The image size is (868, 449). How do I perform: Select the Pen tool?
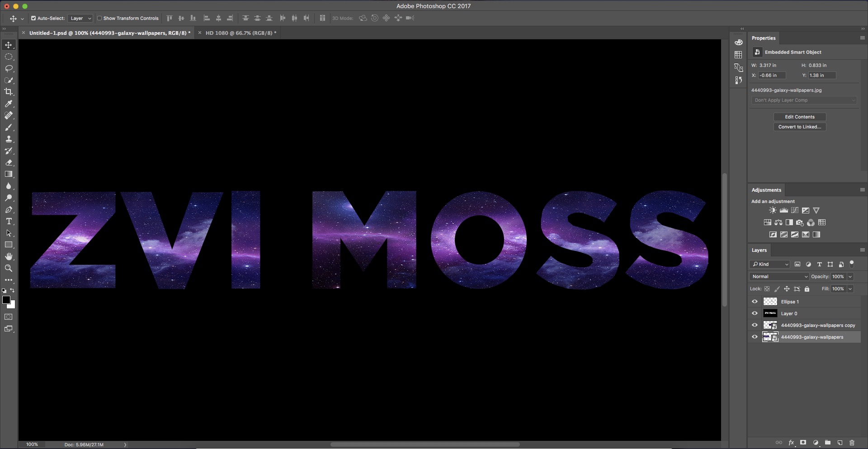click(x=9, y=209)
